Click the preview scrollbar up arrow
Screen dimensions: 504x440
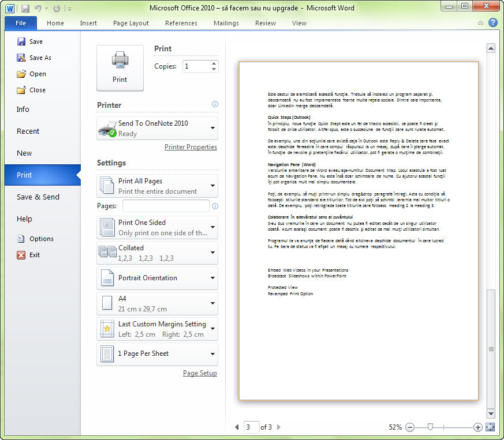[491, 48]
